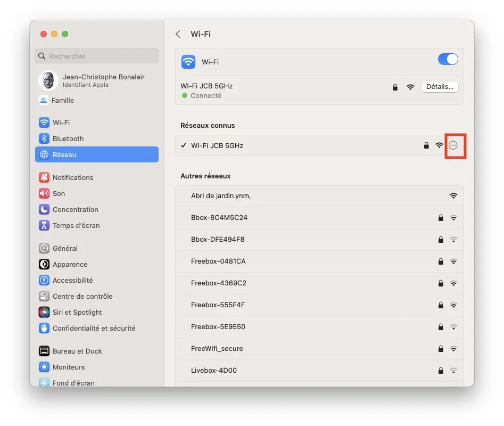Click inside the Rechercher search field
This screenshot has width=504, height=426.
[96, 56]
